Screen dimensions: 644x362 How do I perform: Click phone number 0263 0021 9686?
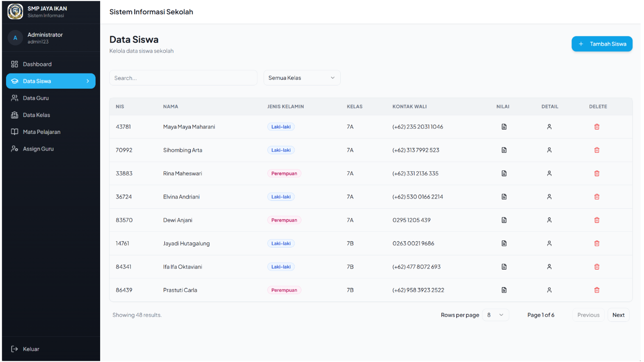(x=414, y=243)
